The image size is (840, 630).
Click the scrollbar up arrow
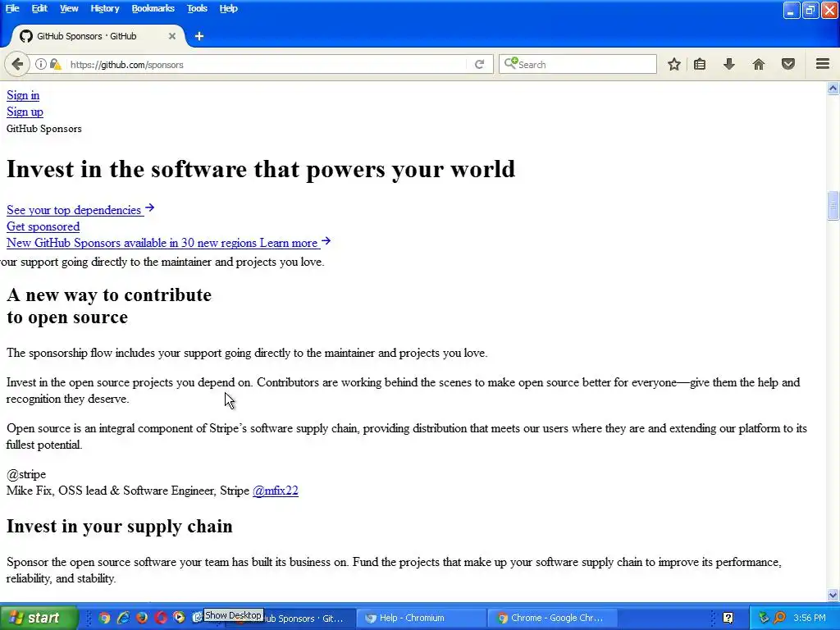833,89
